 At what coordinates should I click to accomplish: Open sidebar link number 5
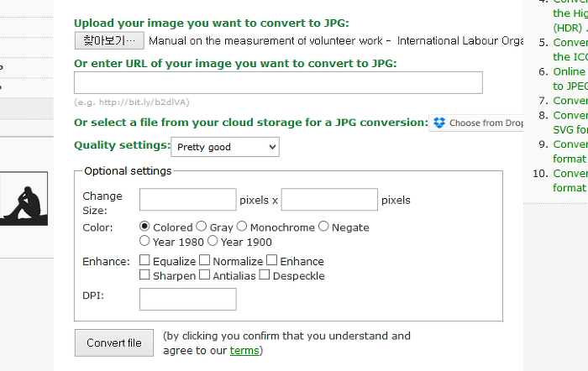(570, 50)
